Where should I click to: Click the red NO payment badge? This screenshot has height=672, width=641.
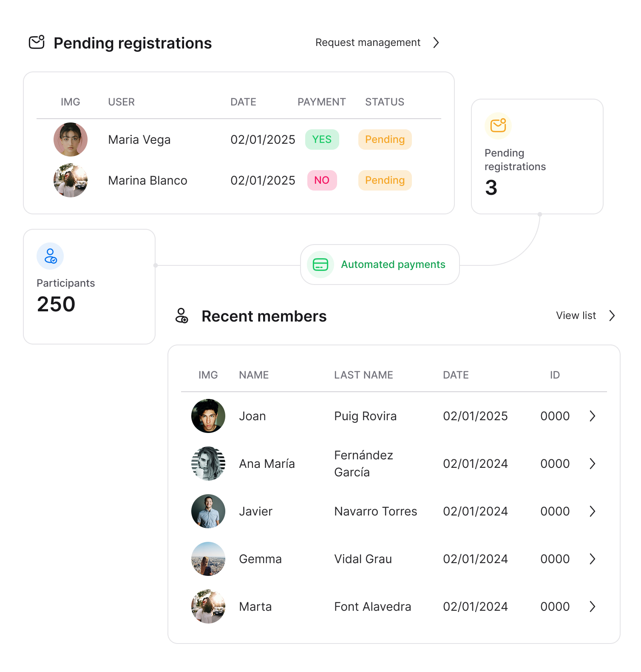click(322, 180)
